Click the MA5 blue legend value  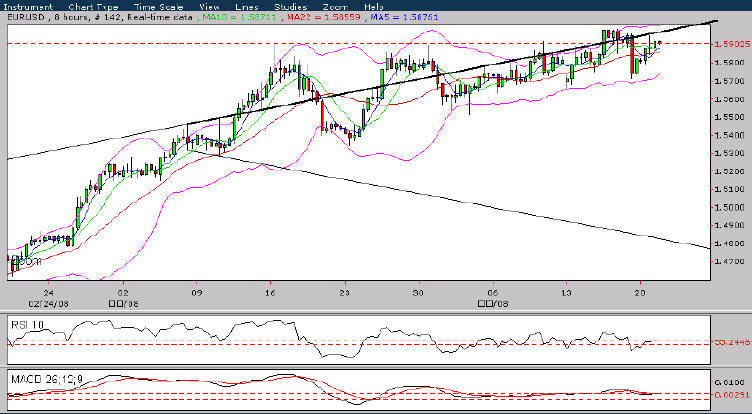click(x=405, y=17)
